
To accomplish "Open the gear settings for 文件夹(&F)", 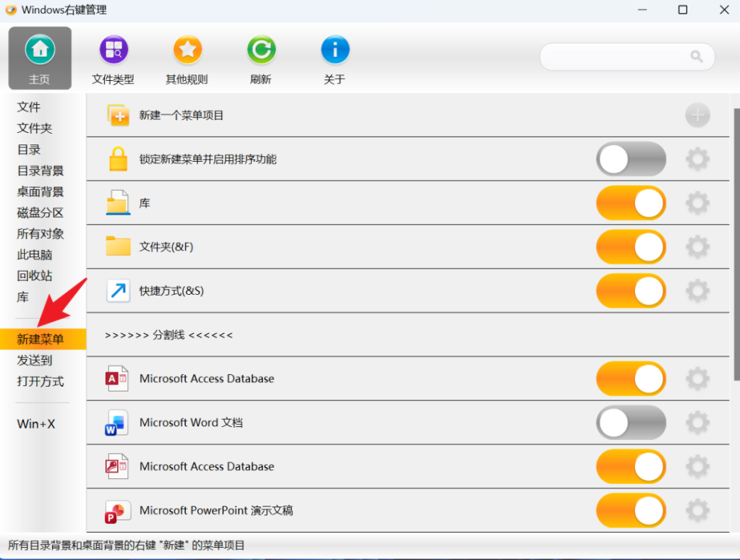I will (697, 246).
